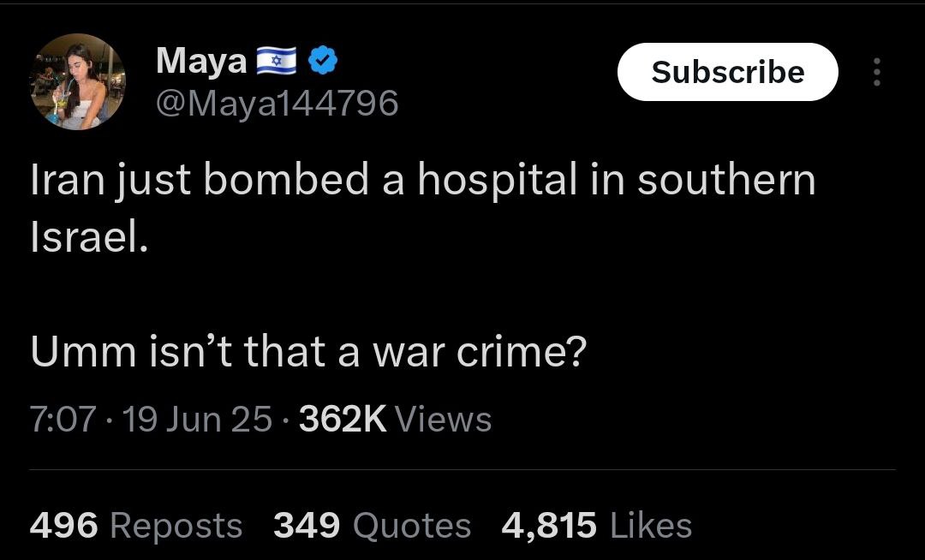
Task: Click the words "war crime?"
Action: click(x=478, y=353)
